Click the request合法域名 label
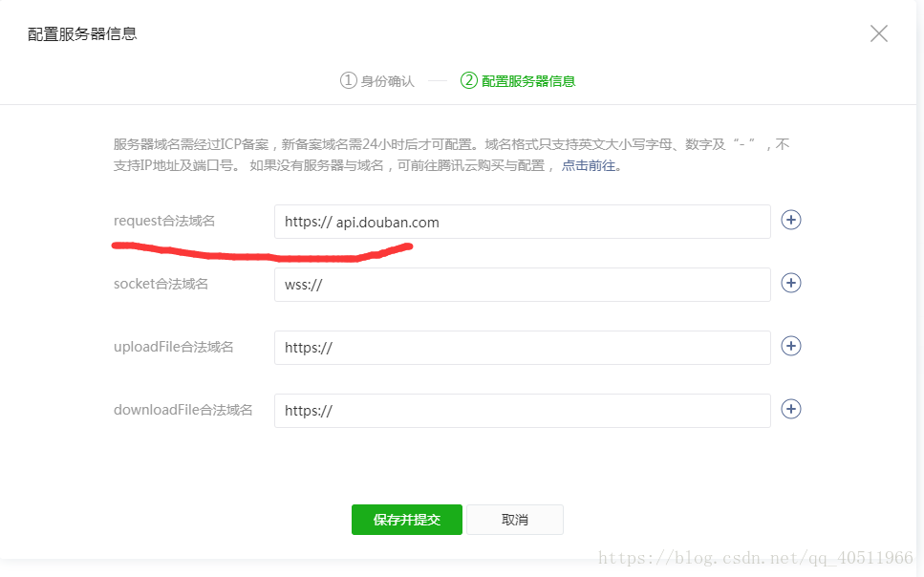924x577 pixels. 164,221
